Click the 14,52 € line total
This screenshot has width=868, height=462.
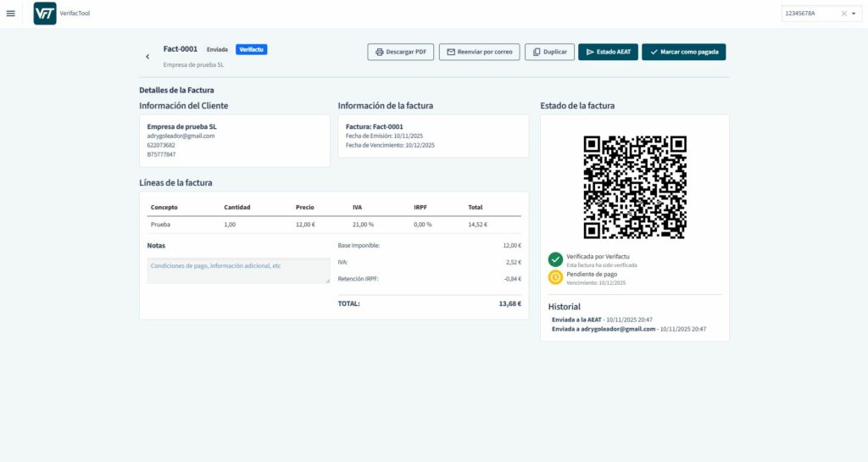pyautogui.click(x=478, y=225)
